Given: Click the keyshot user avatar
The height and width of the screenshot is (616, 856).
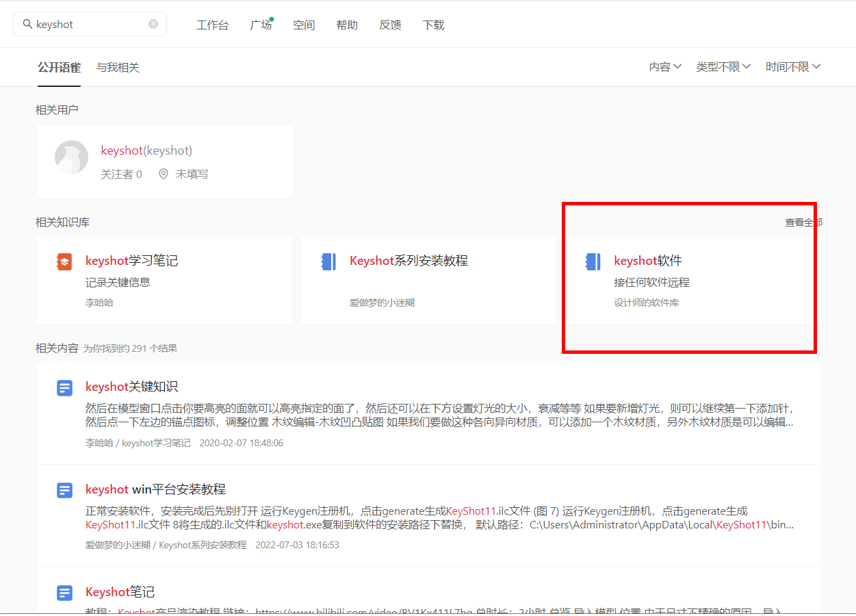Looking at the screenshot, I should tap(71, 157).
